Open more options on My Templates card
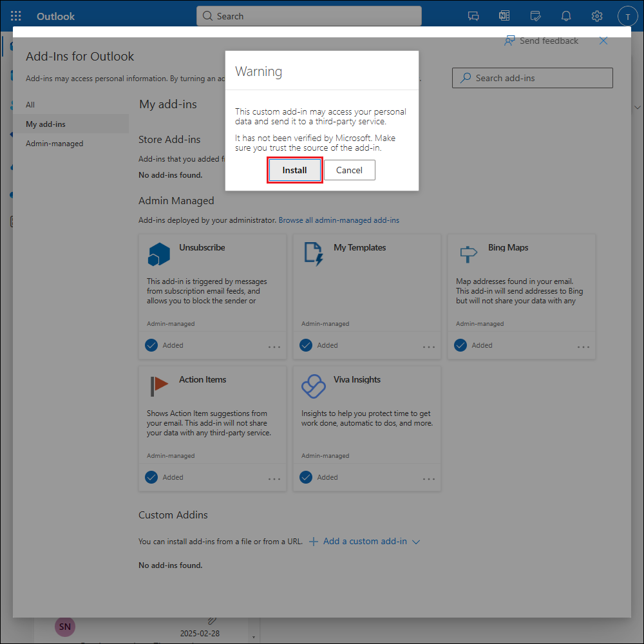The height and width of the screenshot is (644, 644). coord(429,347)
